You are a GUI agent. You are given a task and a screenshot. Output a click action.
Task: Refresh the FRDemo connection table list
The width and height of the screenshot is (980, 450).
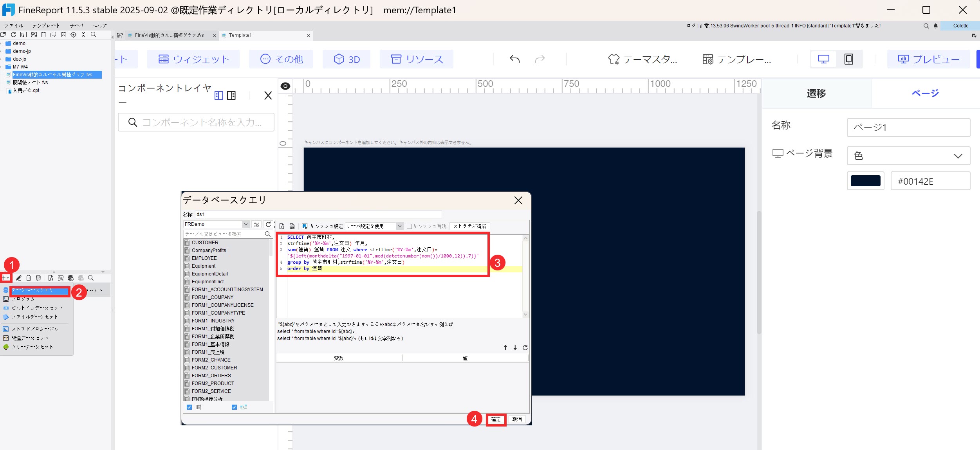coord(268,224)
